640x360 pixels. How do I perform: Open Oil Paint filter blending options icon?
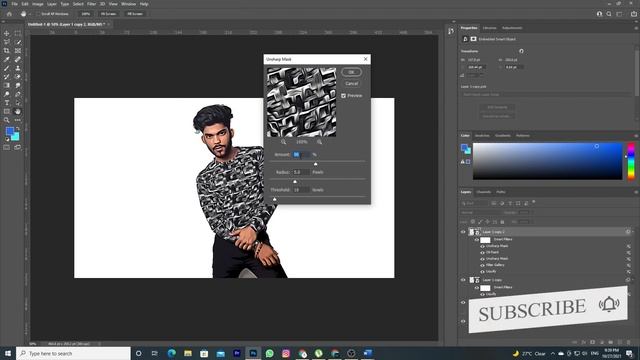pos(629,253)
